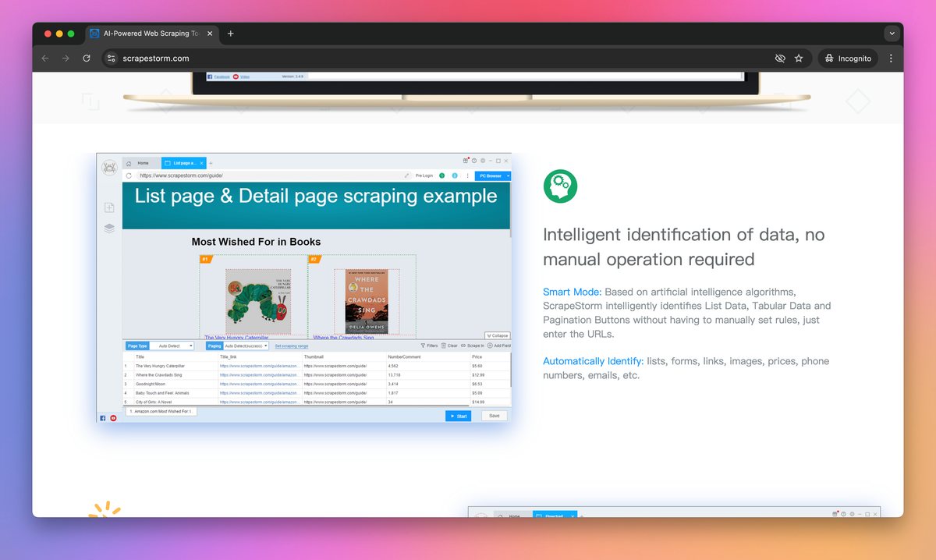936x560 pixels.
Task: Go back using the browser back arrow
Action: [45, 58]
